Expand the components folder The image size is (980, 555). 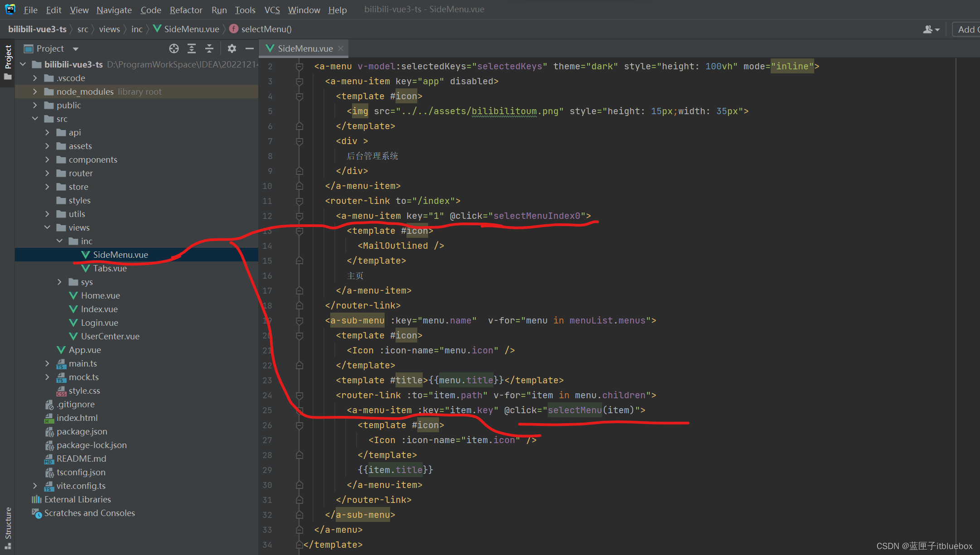coord(48,159)
